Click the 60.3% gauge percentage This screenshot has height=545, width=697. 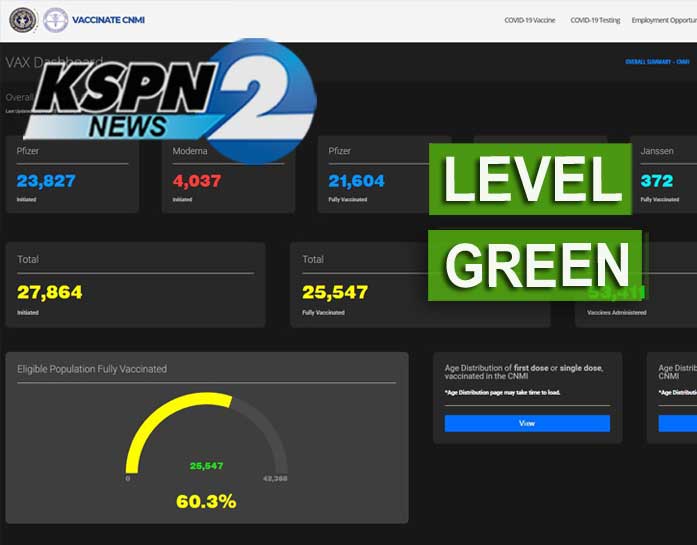[206, 501]
